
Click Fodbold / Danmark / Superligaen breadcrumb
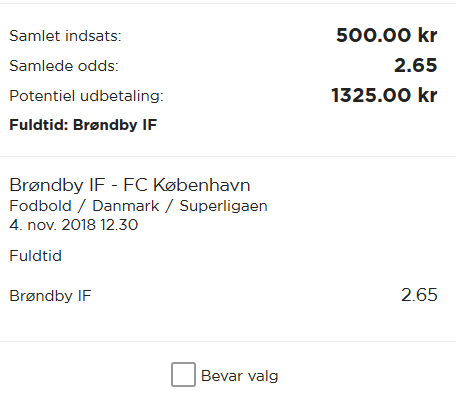point(138,206)
